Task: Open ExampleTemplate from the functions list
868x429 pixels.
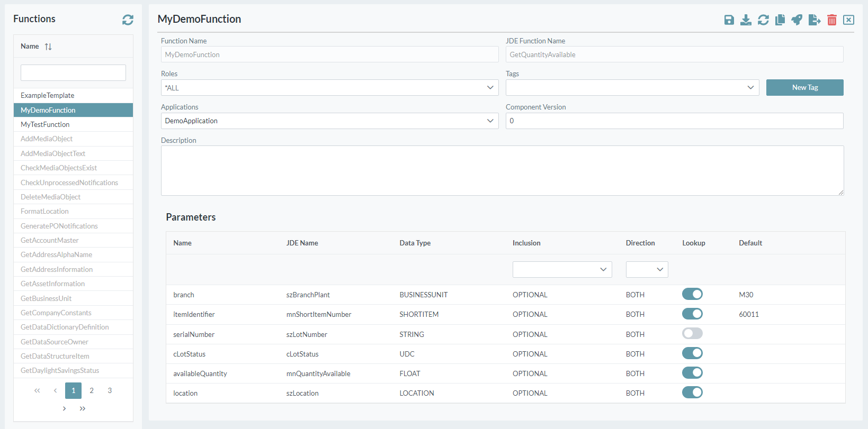Action: pyautogui.click(x=48, y=96)
